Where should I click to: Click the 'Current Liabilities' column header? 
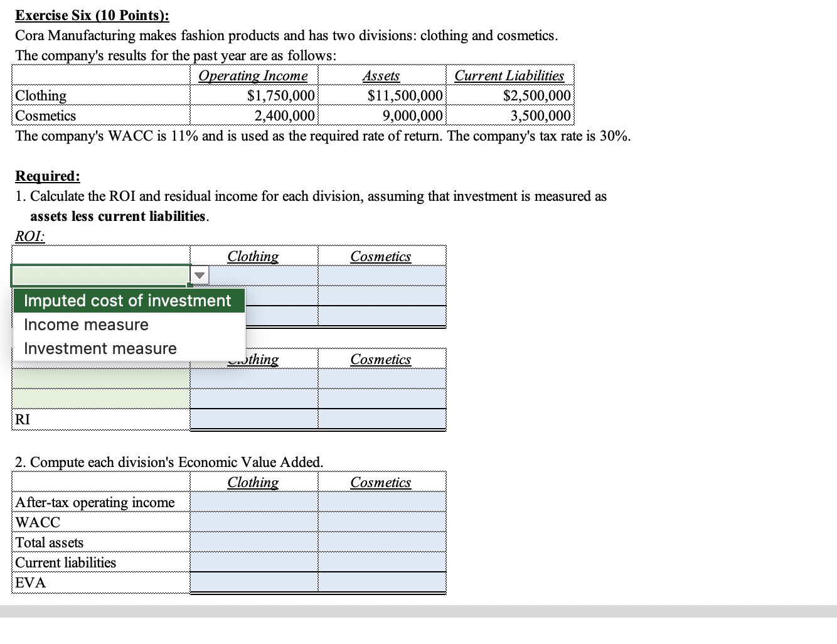click(x=509, y=76)
